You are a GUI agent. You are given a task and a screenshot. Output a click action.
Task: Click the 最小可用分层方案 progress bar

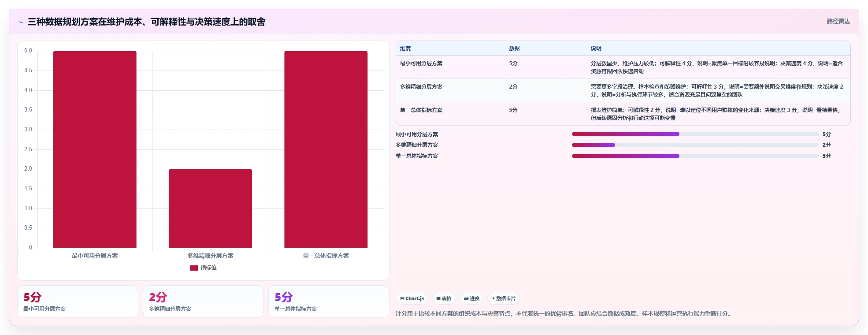click(x=695, y=134)
